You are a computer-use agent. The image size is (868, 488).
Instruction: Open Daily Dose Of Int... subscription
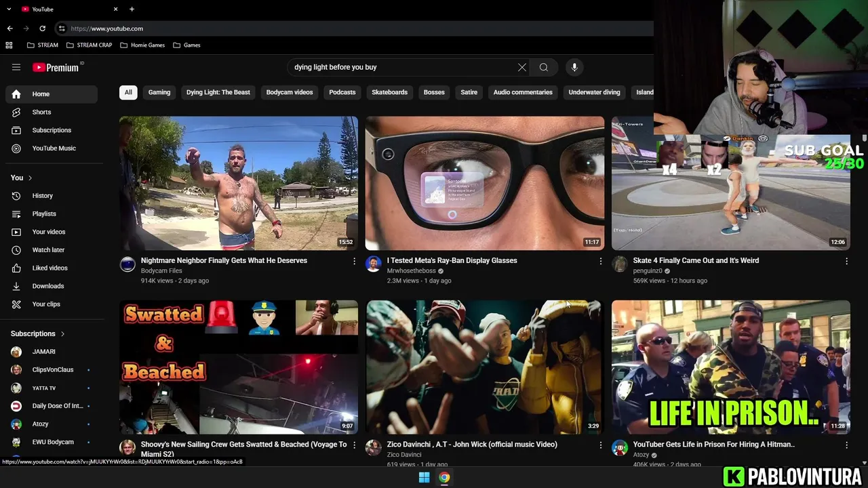click(x=52, y=406)
